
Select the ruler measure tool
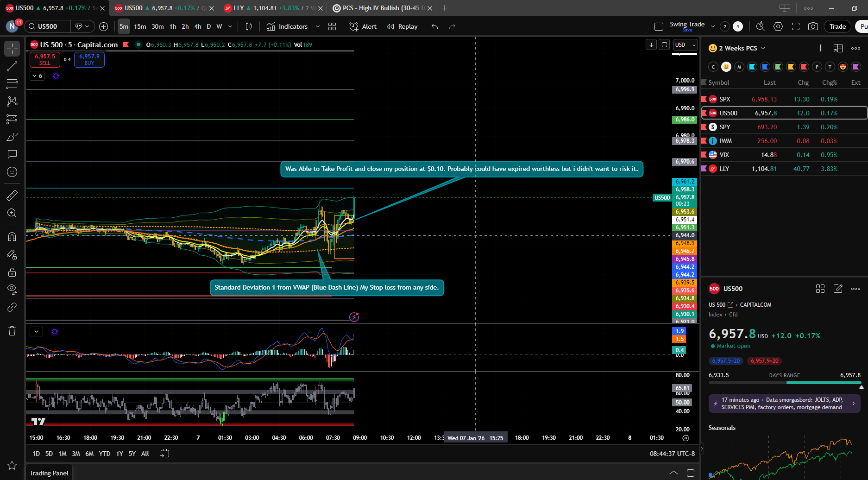click(12, 196)
